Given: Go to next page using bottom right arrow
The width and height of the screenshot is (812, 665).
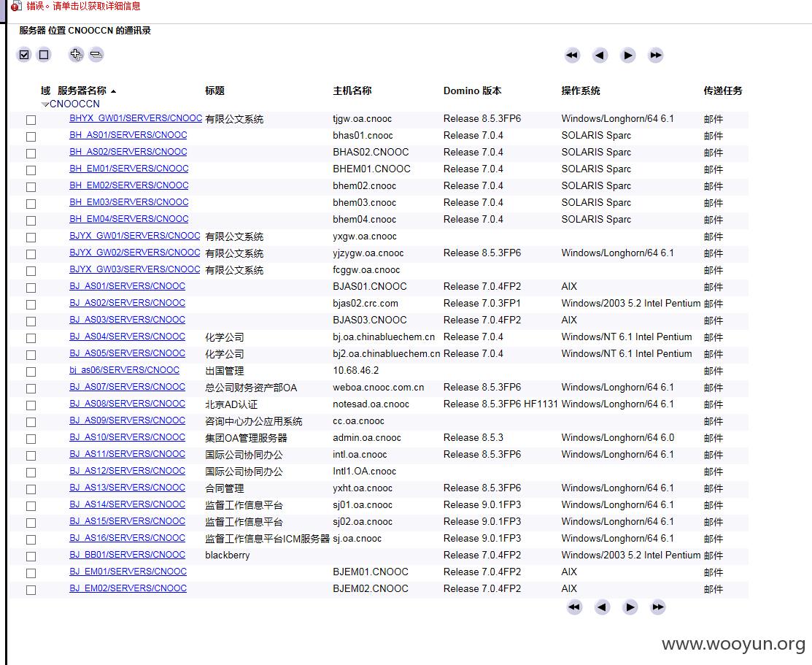Looking at the screenshot, I should click(630, 607).
